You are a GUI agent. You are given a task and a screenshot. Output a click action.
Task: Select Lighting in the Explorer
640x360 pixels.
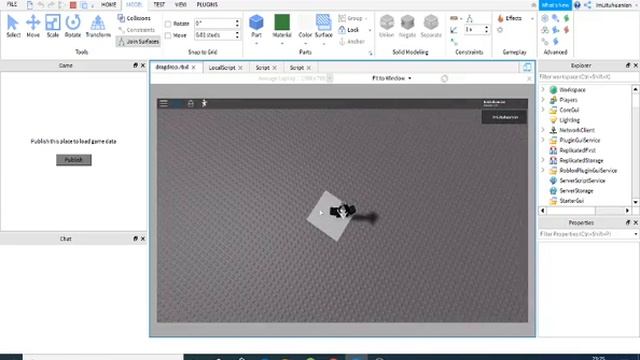(x=569, y=120)
